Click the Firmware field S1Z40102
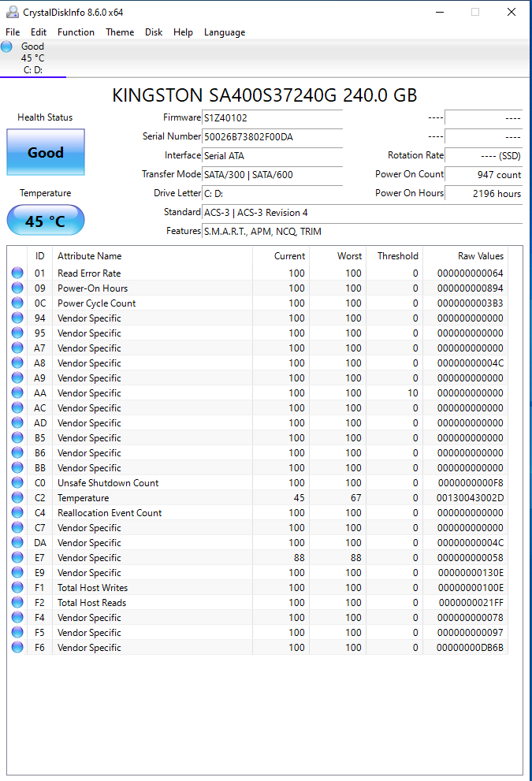532x781 pixels. 273,118
